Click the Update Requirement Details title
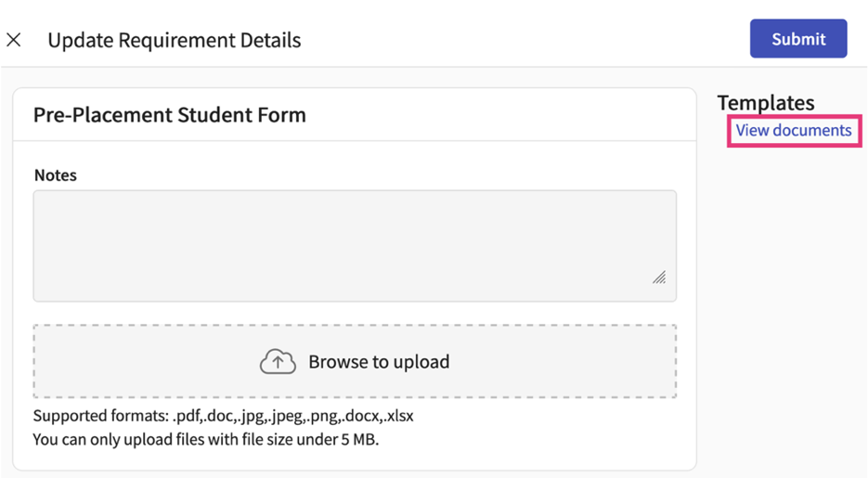The width and height of the screenshot is (868, 478). tap(174, 40)
